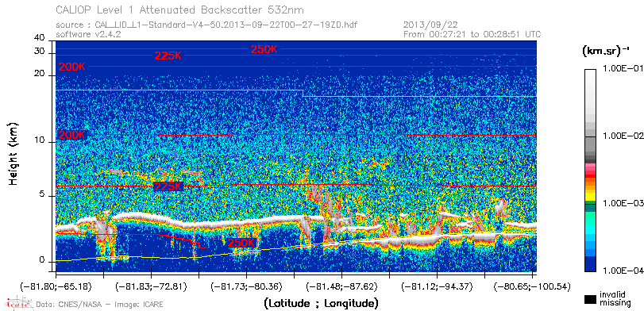Click the 'Height (km)' axis label
644x311 pixels.
(x=13, y=153)
